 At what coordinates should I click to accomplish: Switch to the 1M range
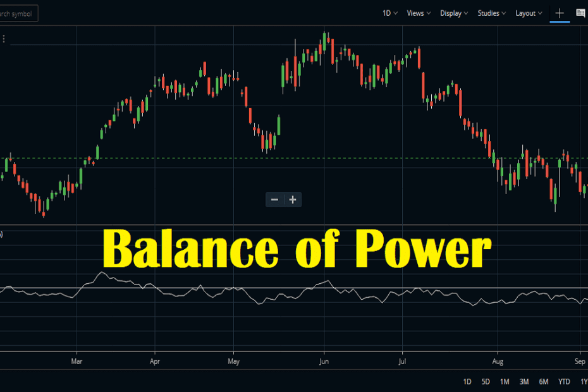click(x=505, y=381)
